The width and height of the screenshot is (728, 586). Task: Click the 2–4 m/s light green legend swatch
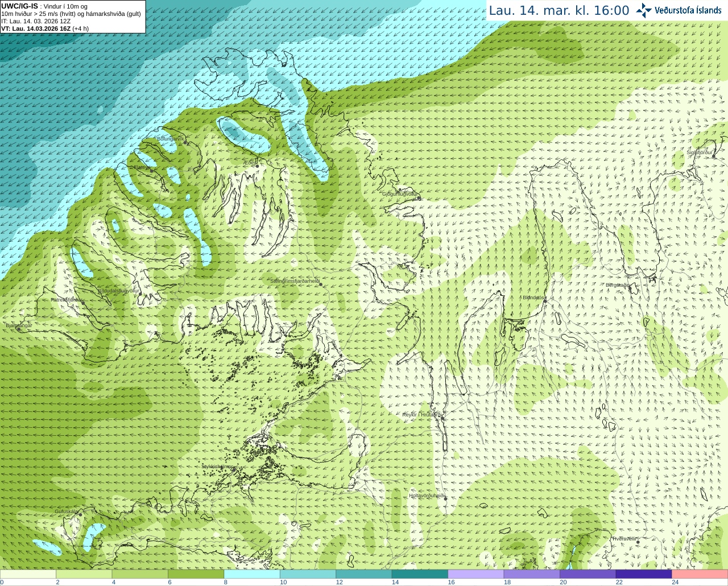(x=84, y=574)
